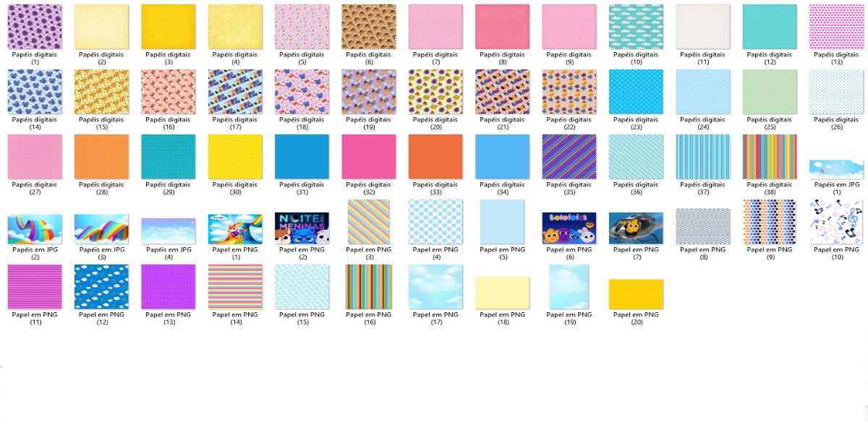Select the blue clouds Papel em PNG (12)

coord(101,287)
